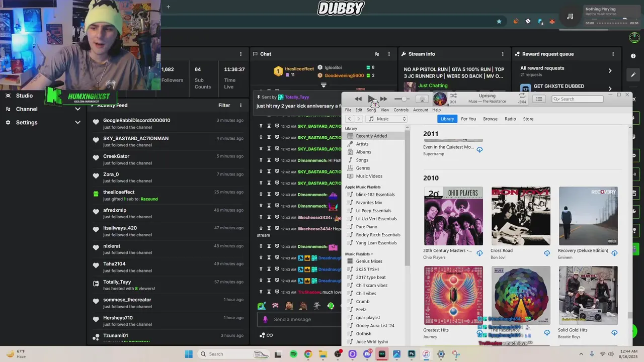Toggle shuffle in the iTunes now-playing display
The width and height of the screenshot is (644, 362).
coord(453,96)
